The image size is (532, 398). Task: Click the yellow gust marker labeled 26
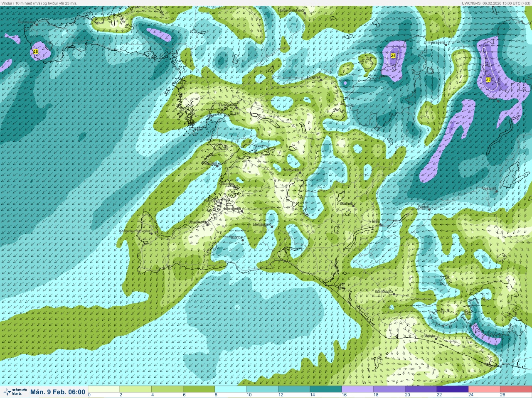click(x=393, y=55)
